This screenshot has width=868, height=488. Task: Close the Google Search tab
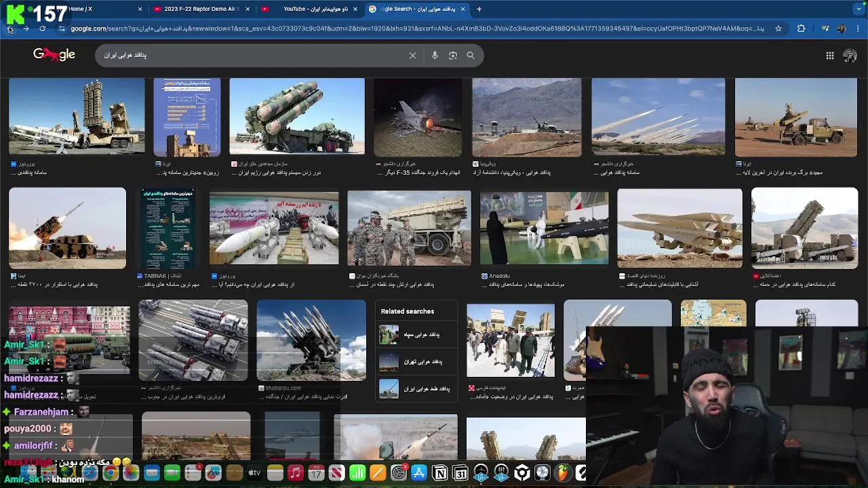click(x=463, y=9)
